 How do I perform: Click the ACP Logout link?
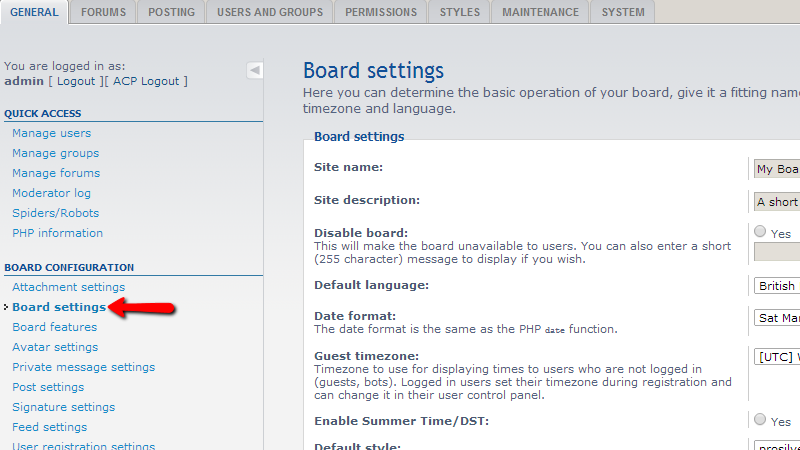pyautogui.click(x=147, y=81)
